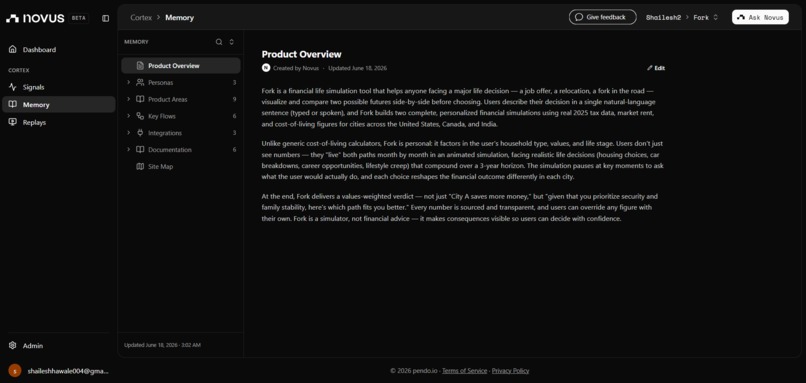Expand the Integrations tree node

(129, 133)
